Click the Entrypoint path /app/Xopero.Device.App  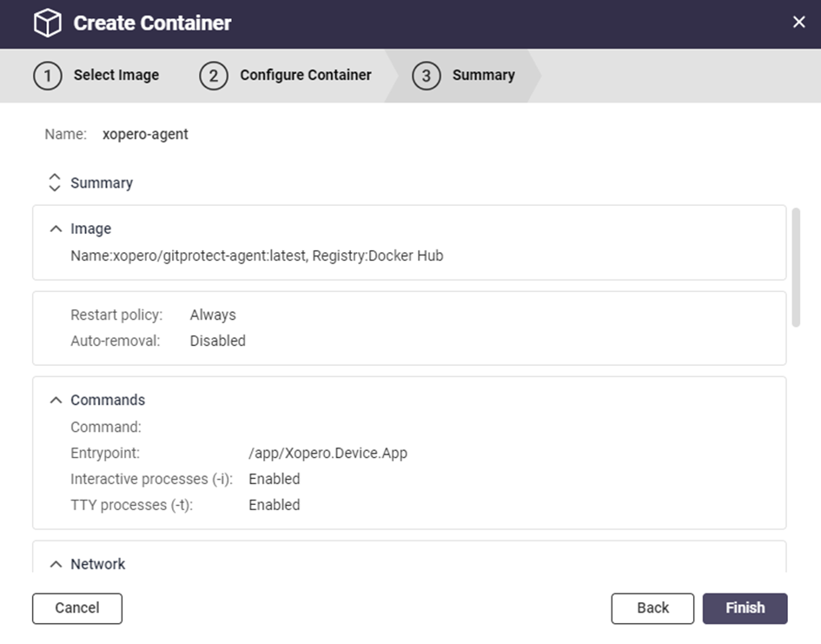tap(328, 453)
